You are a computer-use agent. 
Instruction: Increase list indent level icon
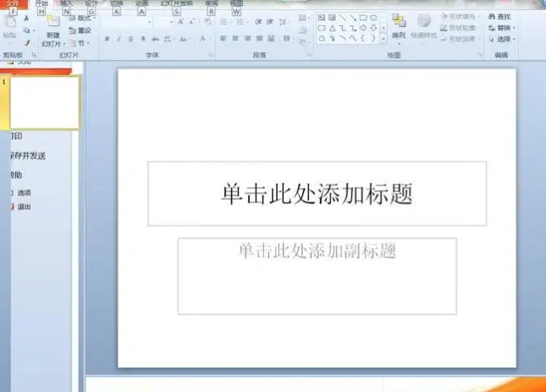[x=270, y=21]
